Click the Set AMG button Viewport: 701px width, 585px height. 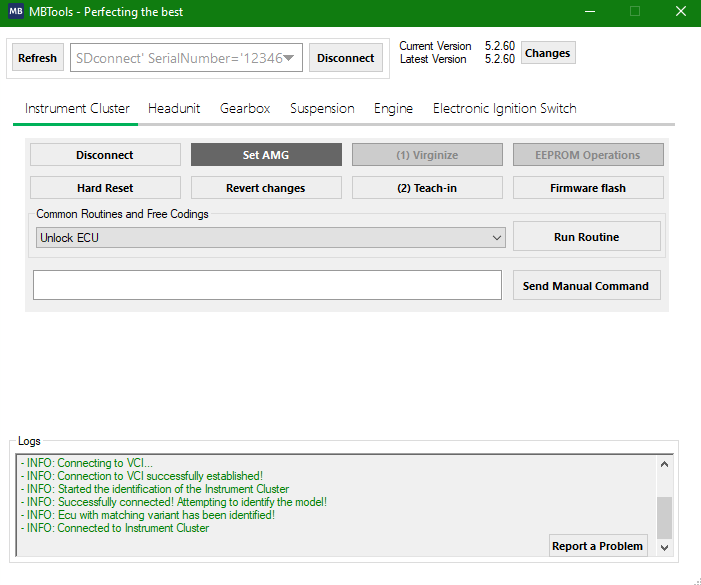(x=266, y=155)
